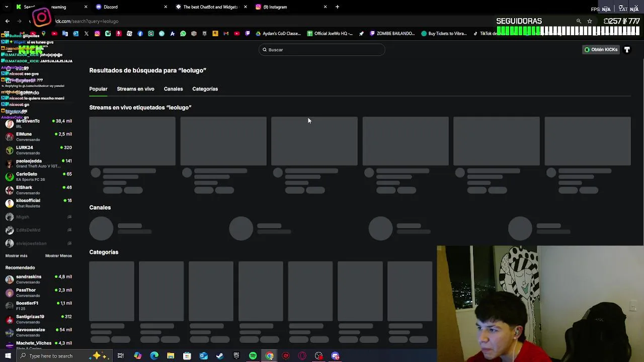The image size is (644, 362).
Task: Open the Facebook bookmark icon
Action: click(x=140, y=34)
